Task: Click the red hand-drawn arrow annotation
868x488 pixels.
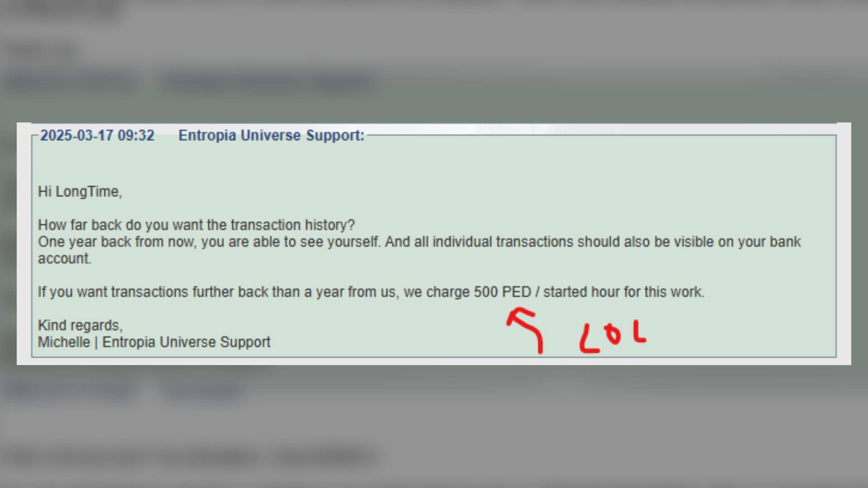Action: tap(525, 330)
